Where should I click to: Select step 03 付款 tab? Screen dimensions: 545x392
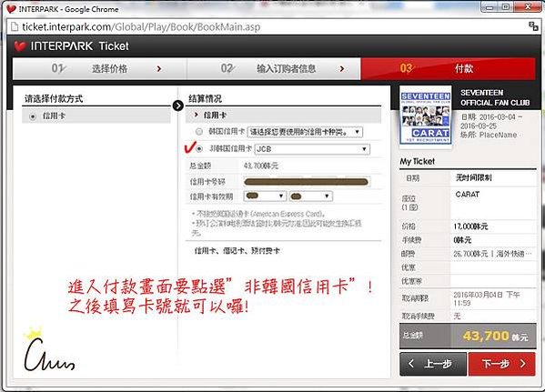point(448,69)
